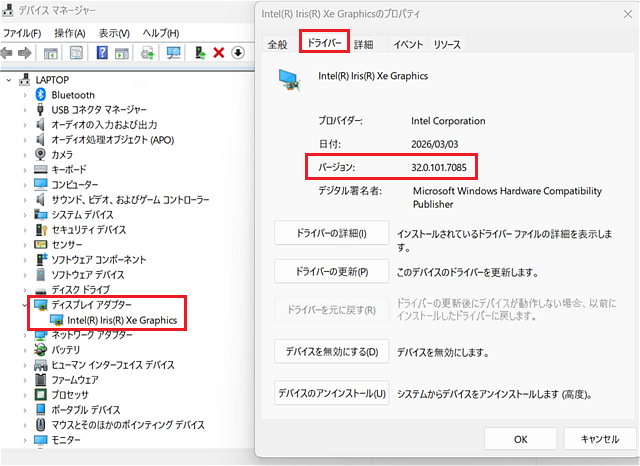The width and height of the screenshot is (640, 466).
Task: Click the デバイスを無効にする(D) button
Action: pyautogui.click(x=331, y=351)
